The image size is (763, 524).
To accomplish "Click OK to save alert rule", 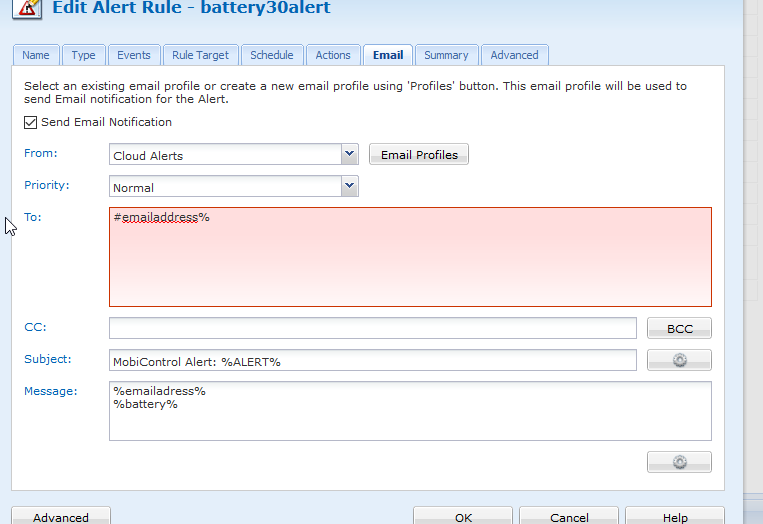I will point(463,517).
